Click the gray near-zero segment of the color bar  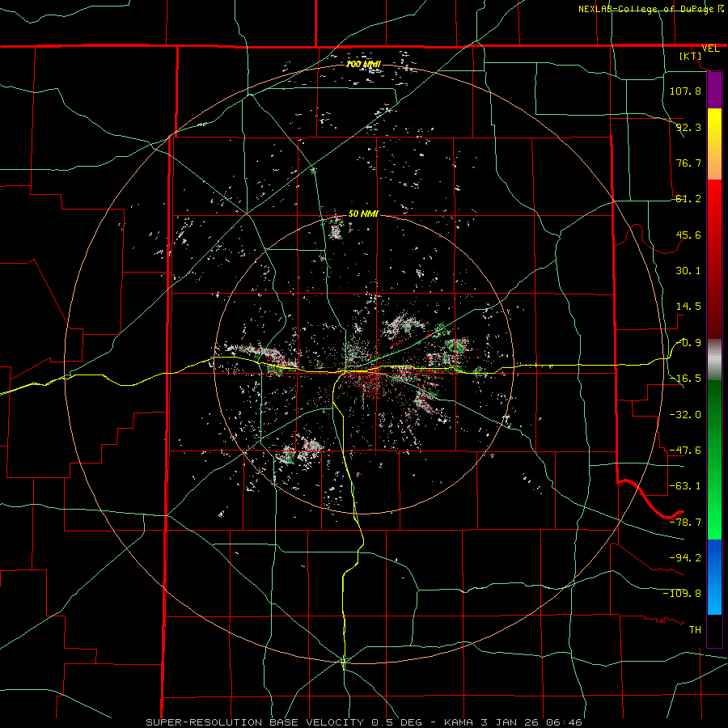tap(714, 360)
